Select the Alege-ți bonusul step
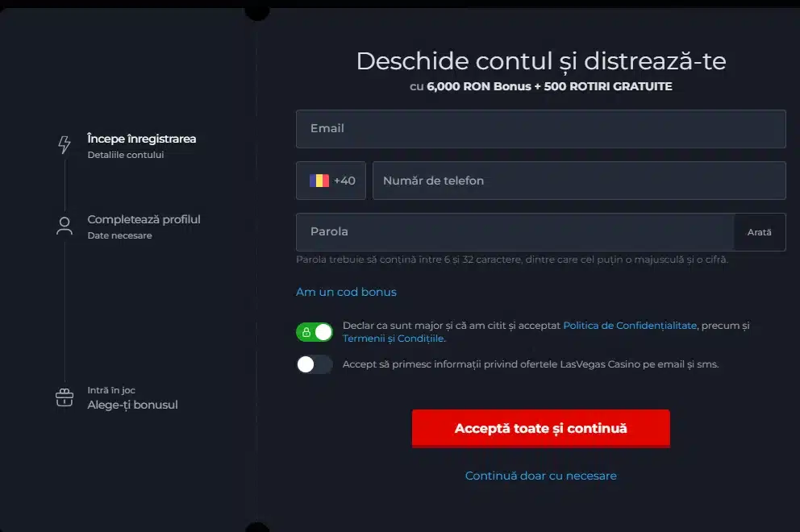The height and width of the screenshot is (532, 800). [132, 405]
